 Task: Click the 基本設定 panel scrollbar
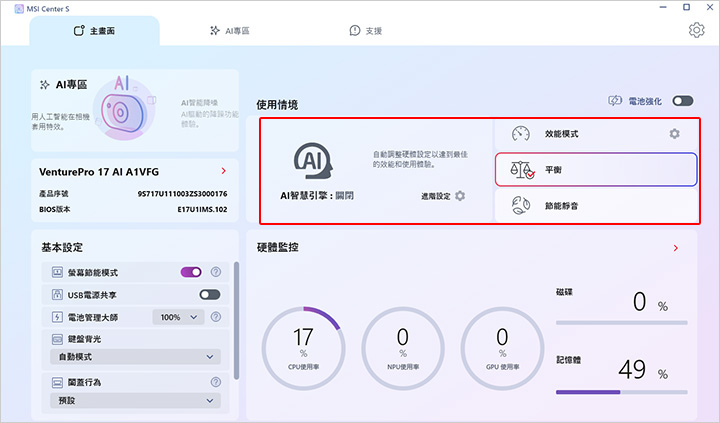[236, 320]
